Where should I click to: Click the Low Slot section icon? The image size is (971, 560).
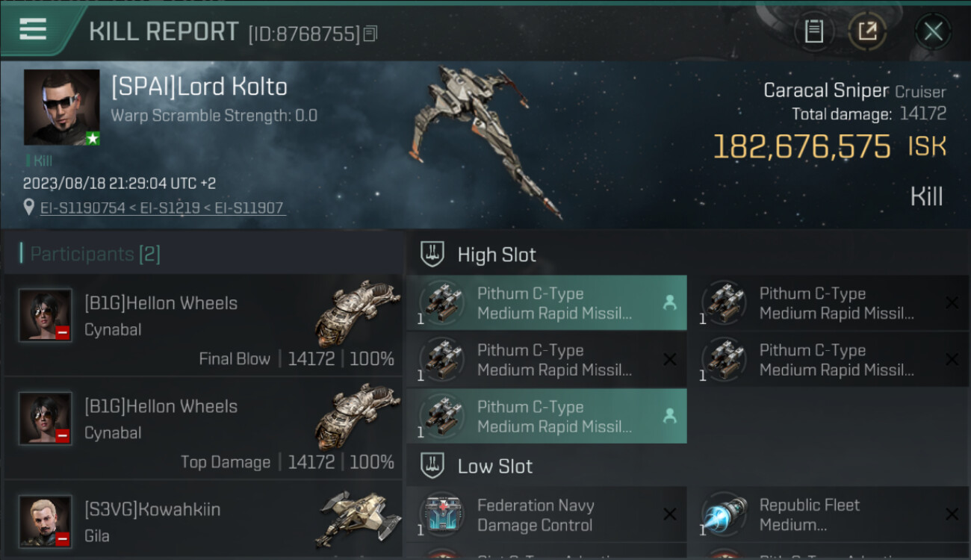coord(433,466)
